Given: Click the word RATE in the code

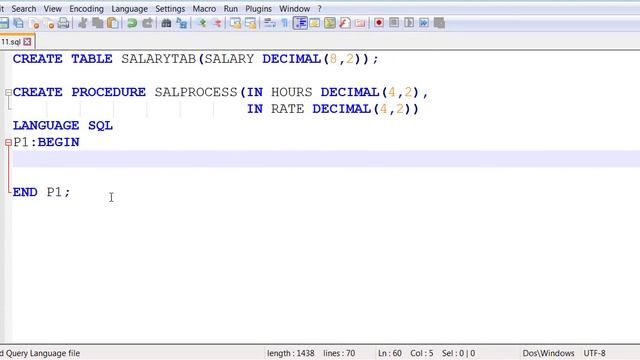Looking at the screenshot, I should coord(287,109).
